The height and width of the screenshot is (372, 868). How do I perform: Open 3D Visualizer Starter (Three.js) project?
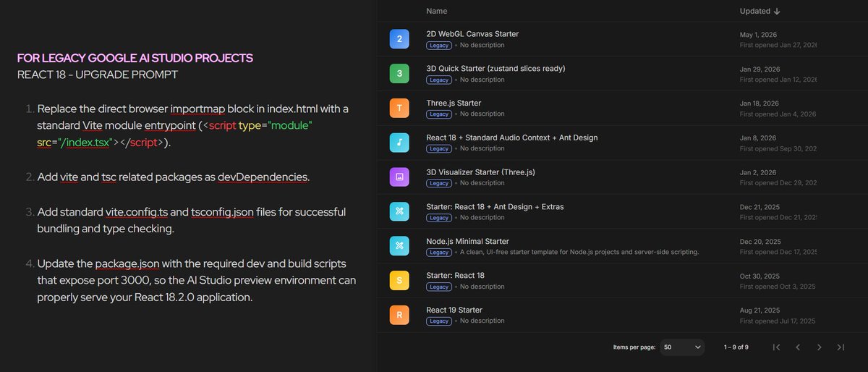480,172
